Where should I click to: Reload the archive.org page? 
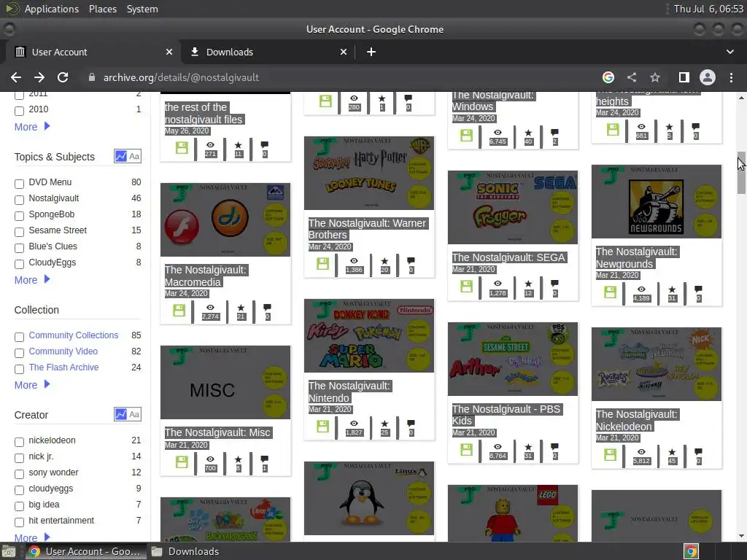[x=63, y=77]
